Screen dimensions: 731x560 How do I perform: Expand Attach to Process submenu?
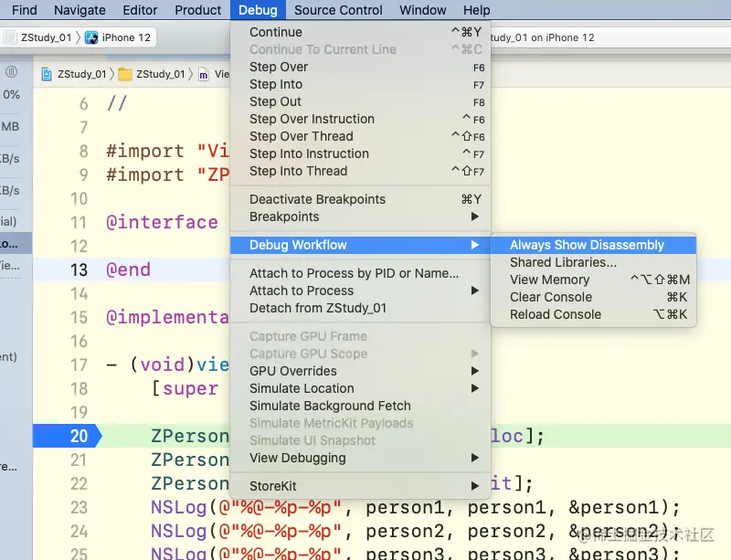point(360,291)
